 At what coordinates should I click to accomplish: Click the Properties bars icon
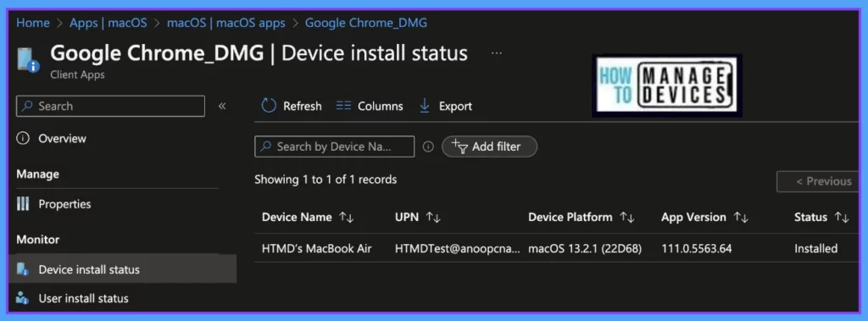pos(23,203)
